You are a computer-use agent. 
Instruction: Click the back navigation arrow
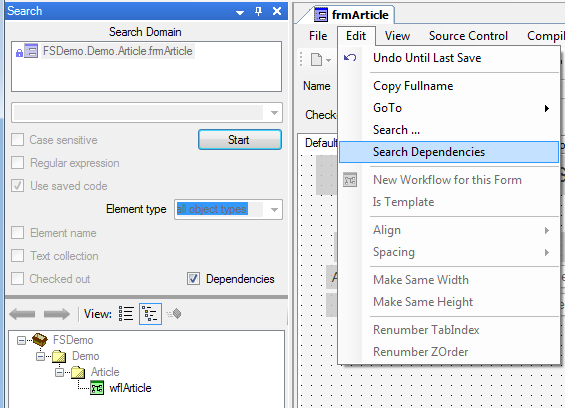22,314
